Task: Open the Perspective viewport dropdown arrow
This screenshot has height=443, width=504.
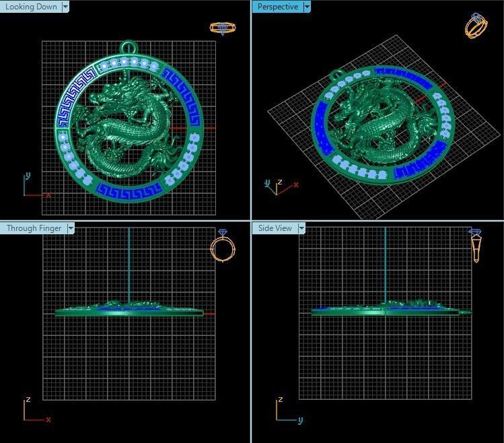Action: 307,7
